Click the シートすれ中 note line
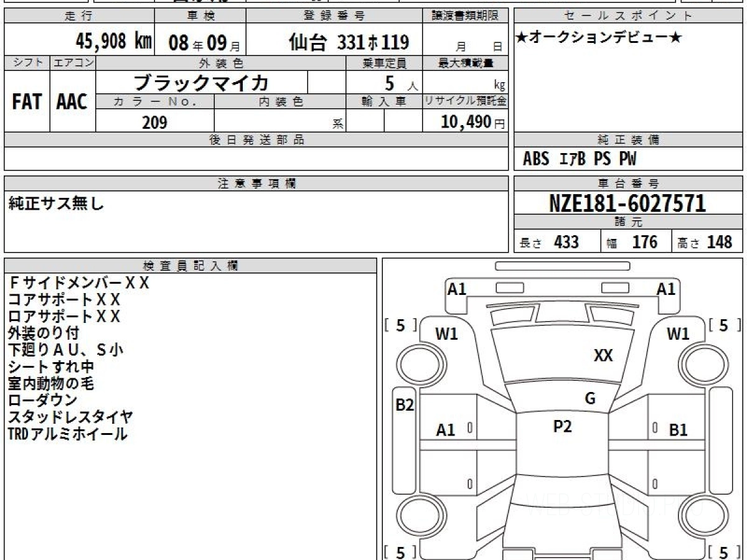The width and height of the screenshot is (747, 560). (51, 367)
